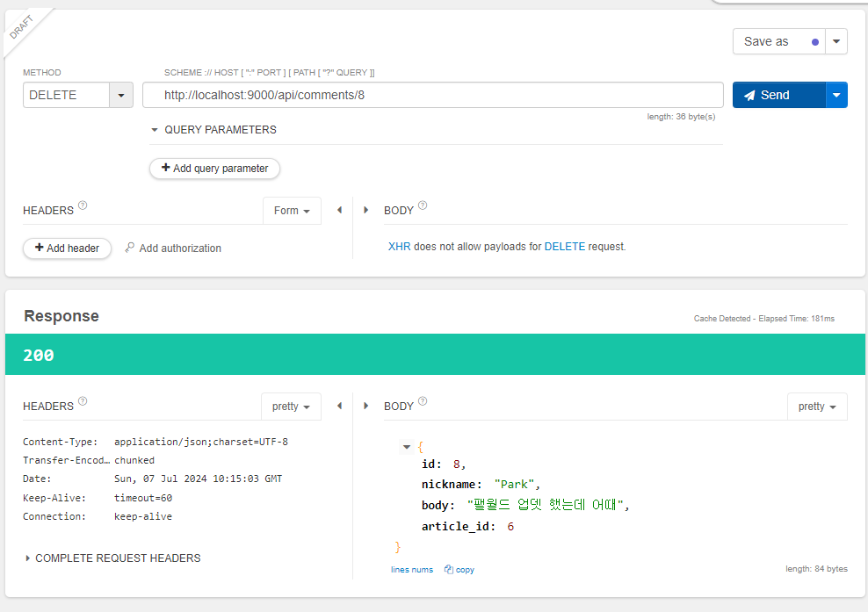This screenshot has width=868, height=612.
Task: Collapse the JSON root object
Action: [x=407, y=447]
